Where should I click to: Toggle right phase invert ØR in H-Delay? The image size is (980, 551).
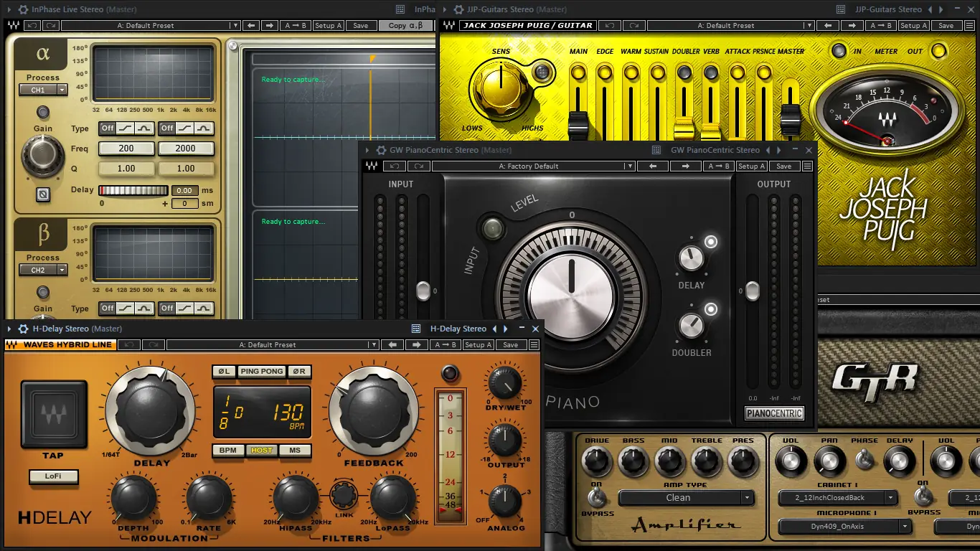click(x=299, y=371)
